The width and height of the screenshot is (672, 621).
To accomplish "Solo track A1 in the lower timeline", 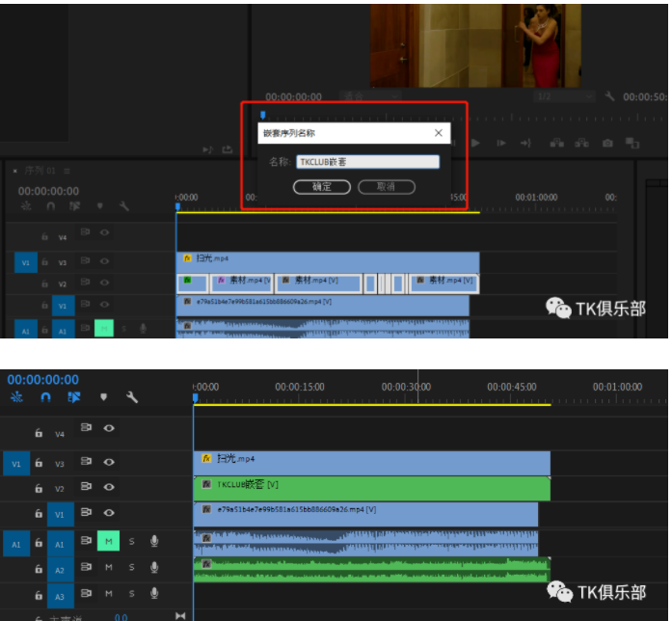I will [x=131, y=542].
